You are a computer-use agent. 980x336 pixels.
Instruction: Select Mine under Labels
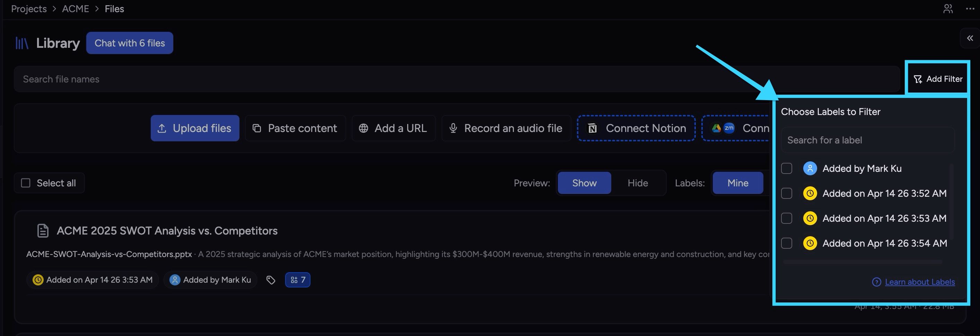point(738,183)
